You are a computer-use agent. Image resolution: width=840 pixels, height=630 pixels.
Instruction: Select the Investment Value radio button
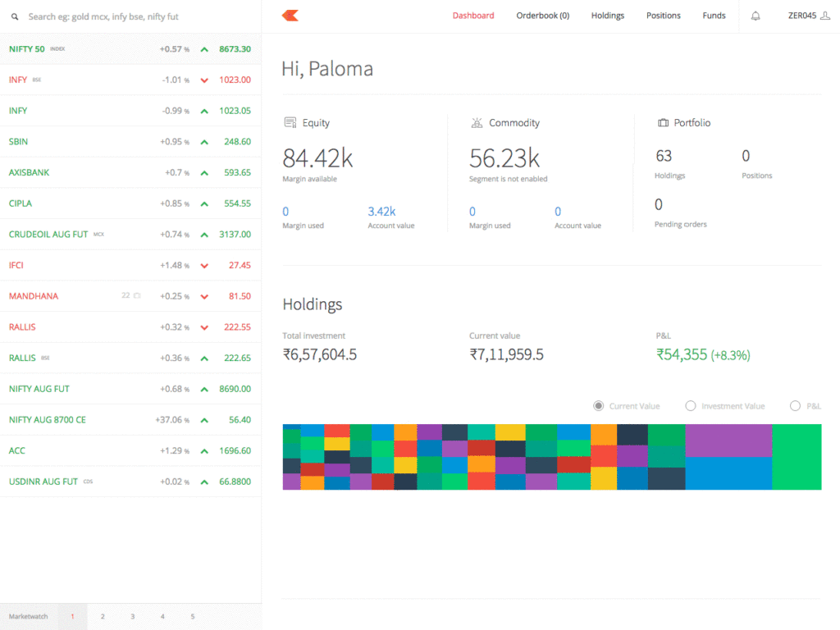pos(690,406)
